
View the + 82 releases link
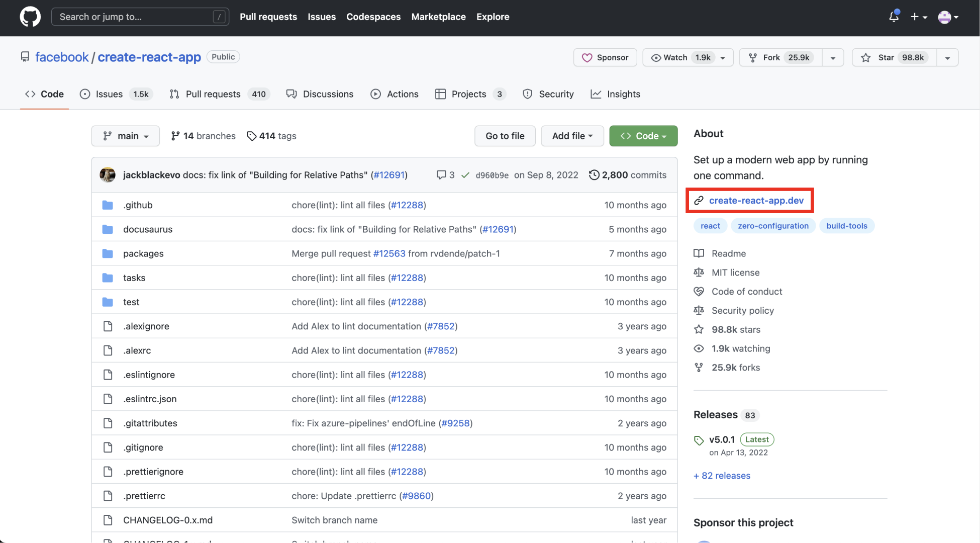[722, 476]
